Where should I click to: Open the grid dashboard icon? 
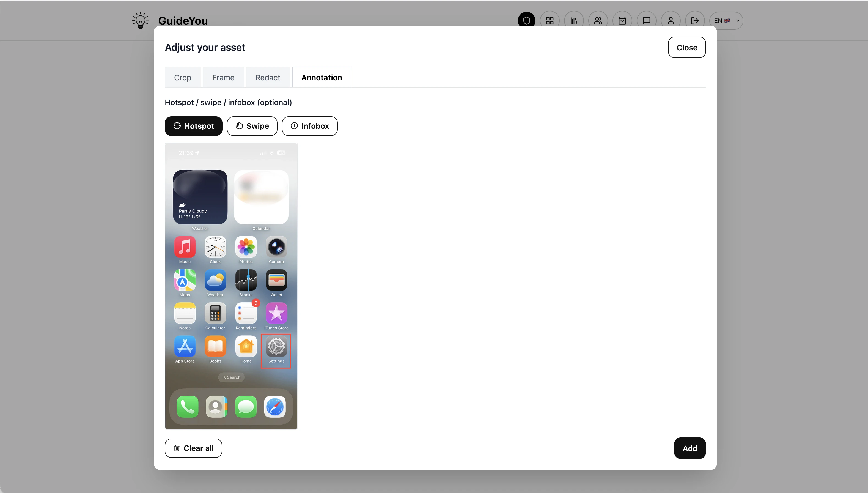click(550, 21)
